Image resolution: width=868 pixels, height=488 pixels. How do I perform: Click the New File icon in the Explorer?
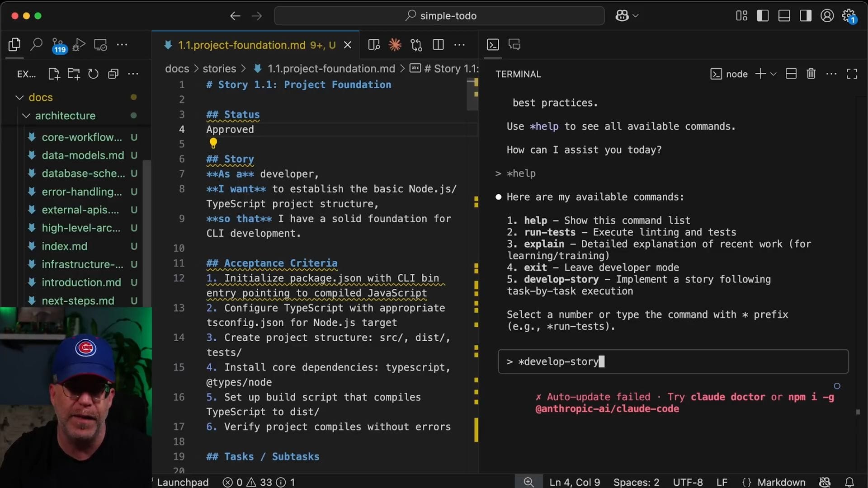coord(54,74)
